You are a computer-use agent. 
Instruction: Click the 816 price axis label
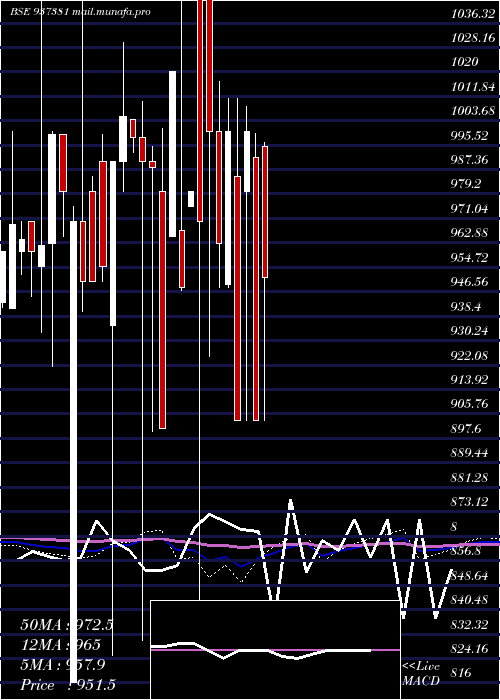[x=461, y=673]
